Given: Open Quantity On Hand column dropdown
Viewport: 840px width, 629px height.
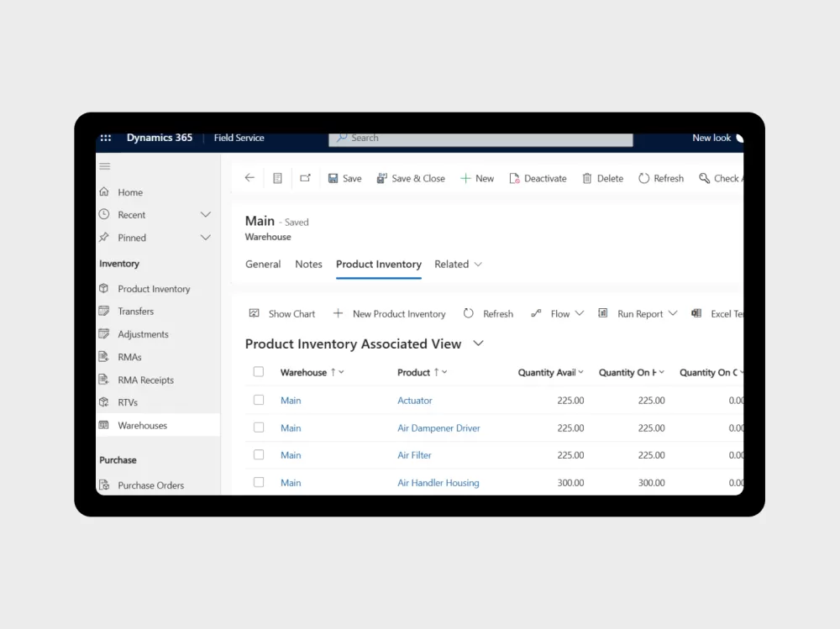Looking at the screenshot, I should pyautogui.click(x=662, y=372).
